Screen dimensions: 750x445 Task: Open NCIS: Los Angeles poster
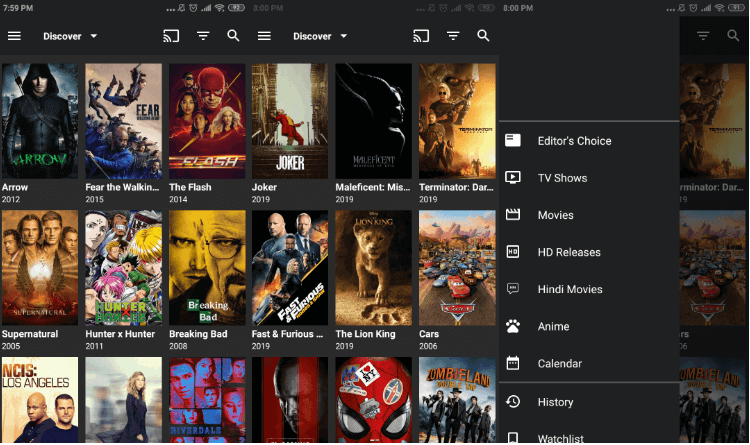tap(40, 400)
